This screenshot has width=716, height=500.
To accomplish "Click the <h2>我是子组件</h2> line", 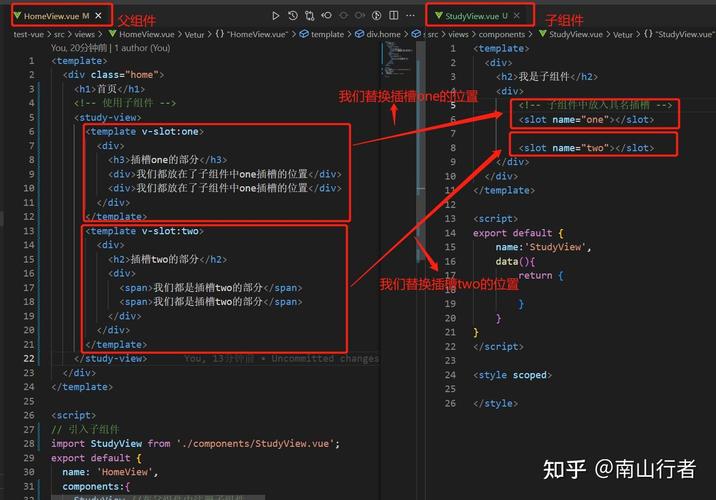I will 547,77.
